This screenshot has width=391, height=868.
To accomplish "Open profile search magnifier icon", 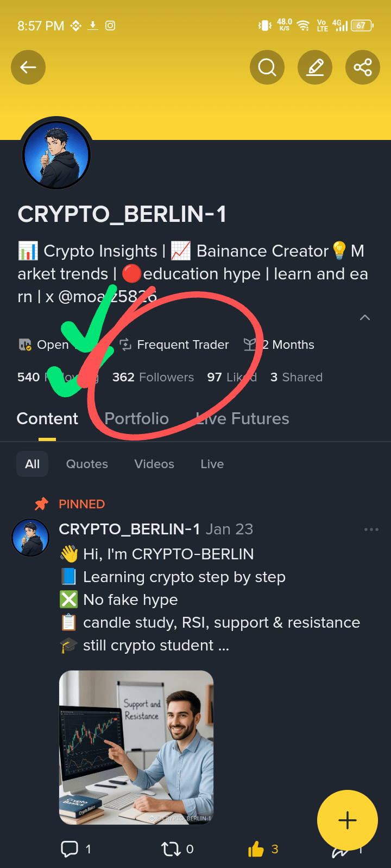I will [267, 67].
